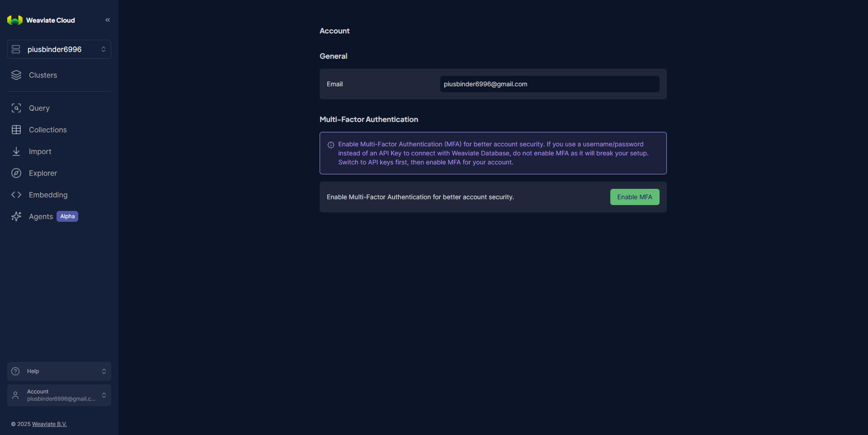Click the purple MFA warning message text
This screenshot has height=435, width=868.
click(x=493, y=153)
